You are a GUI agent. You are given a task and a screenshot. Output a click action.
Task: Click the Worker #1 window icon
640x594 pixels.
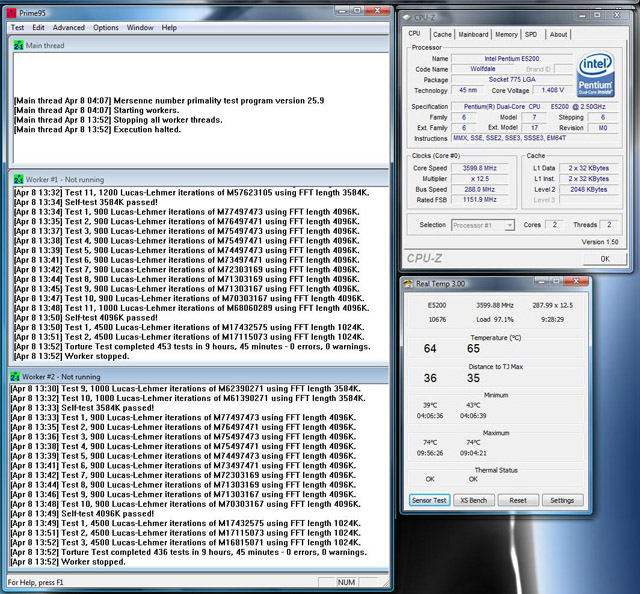coord(18,179)
